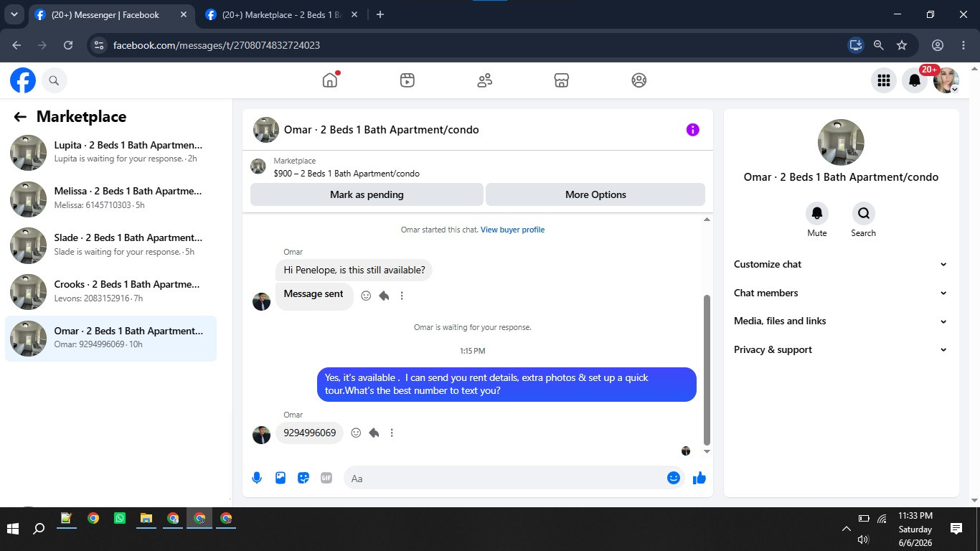The width and height of the screenshot is (980, 551).
Task: Mute this conversation with the bell icon
Action: coord(817,213)
